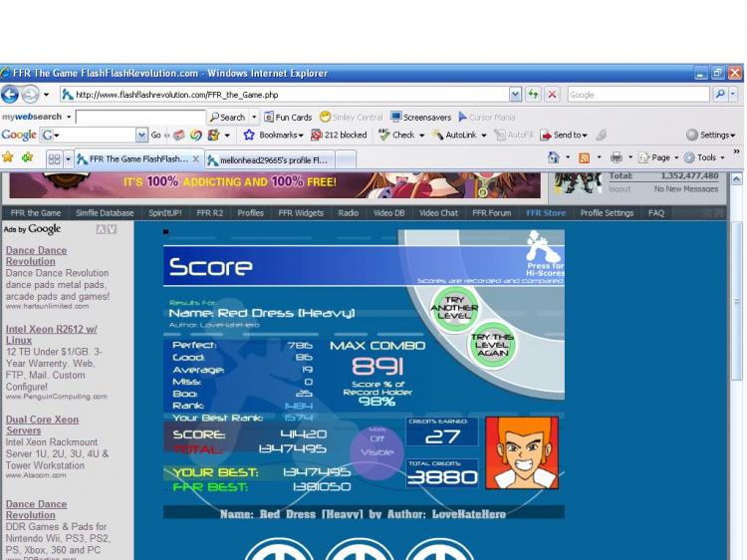Image resolution: width=747 pixels, height=560 pixels.
Task: Click the RSS feeds icon
Action: pos(584,157)
